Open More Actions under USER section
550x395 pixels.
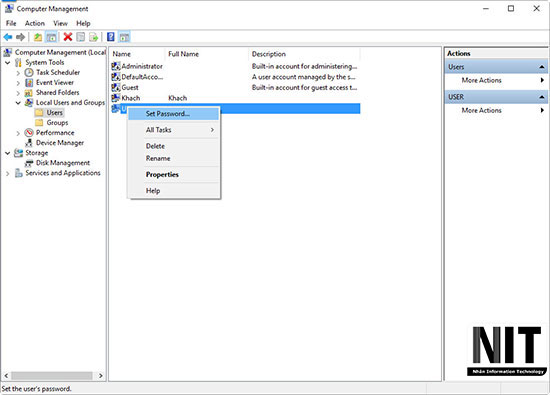(x=496, y=111)
